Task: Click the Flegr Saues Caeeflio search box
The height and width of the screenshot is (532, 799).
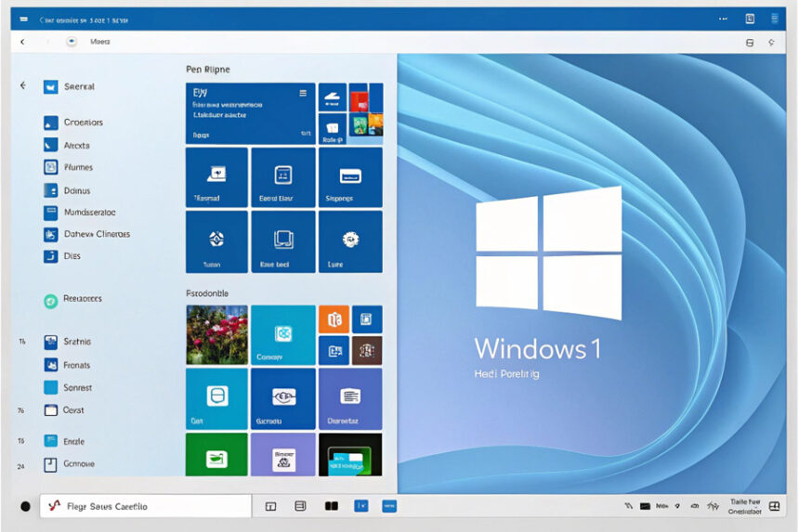Action: (x=146, y=506)
